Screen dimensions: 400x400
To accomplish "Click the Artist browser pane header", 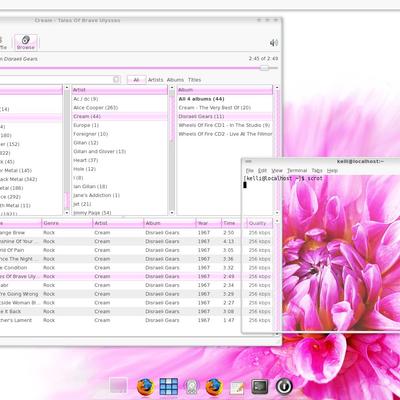I will 119,90.
